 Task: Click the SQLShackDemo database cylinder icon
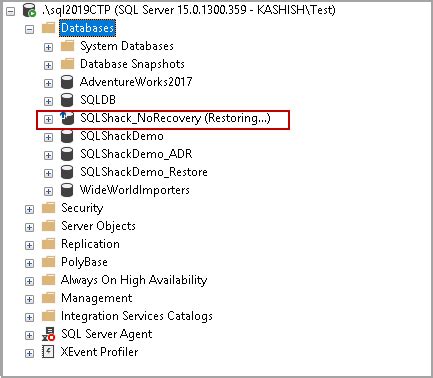point(67,136)
